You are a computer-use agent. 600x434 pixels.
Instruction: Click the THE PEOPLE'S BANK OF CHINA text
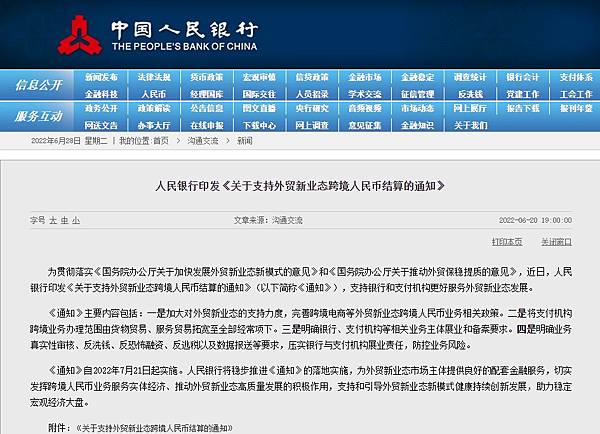(184, 47)
